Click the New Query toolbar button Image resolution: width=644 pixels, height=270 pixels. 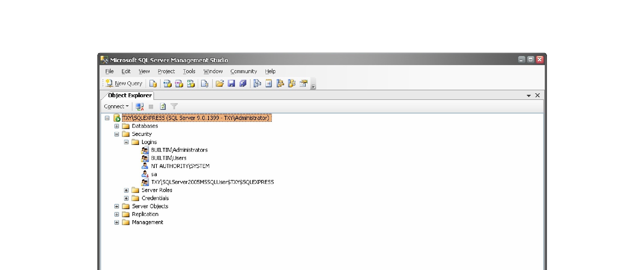pyautogui.click(x=124, y=83)
